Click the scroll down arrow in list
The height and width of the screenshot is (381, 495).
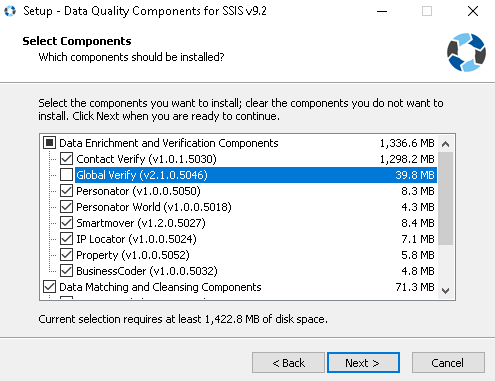(x=445, y=291)
